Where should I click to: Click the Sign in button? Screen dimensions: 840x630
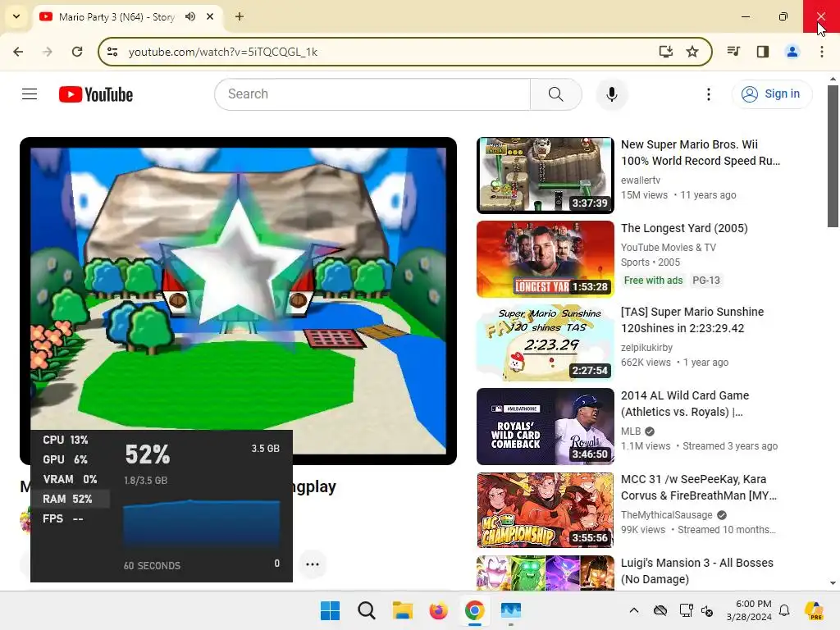tap(772, 94)
